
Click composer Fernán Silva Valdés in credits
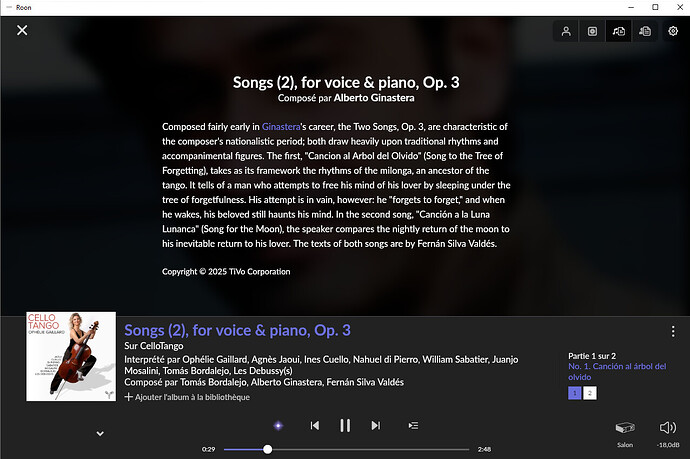365,382
